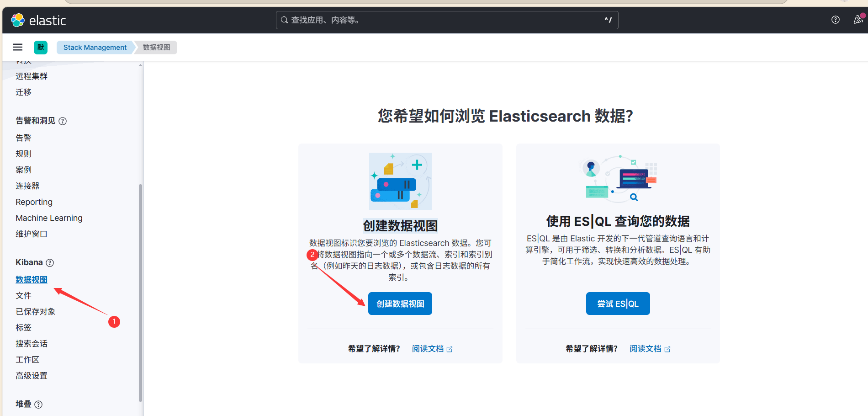
Task: Click help icon next to Kibana heading
Action: point(50,263)
